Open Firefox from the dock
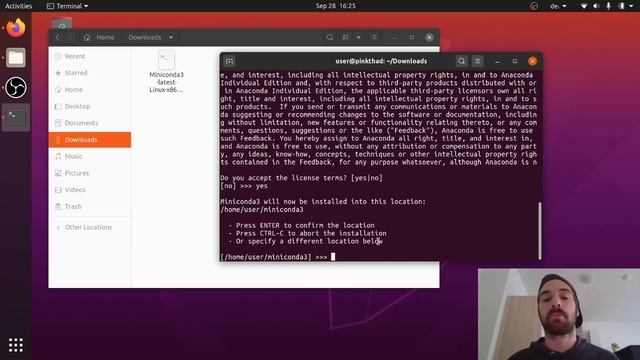Screen dimensions: 640x360 [x=16, y=28]
